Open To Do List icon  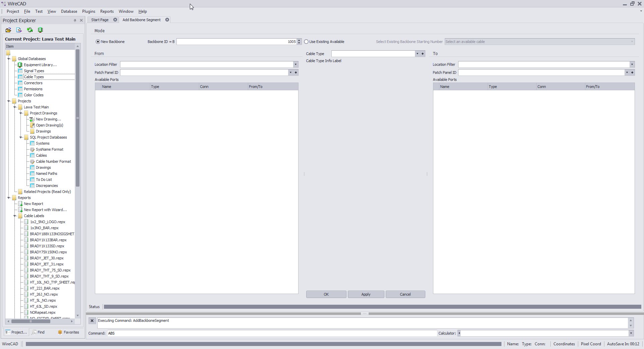[32, 180]
